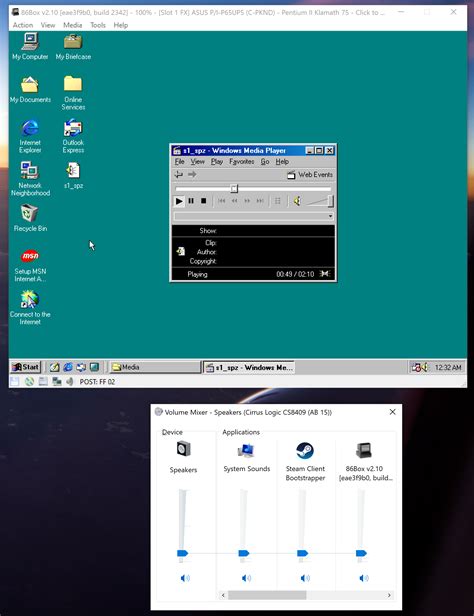
Task: Click the Media Player seek slider thumb
Action: click(x=234, y=189)
